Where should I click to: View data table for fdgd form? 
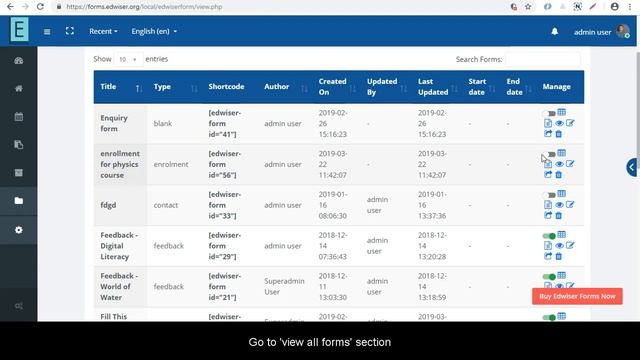562,194
